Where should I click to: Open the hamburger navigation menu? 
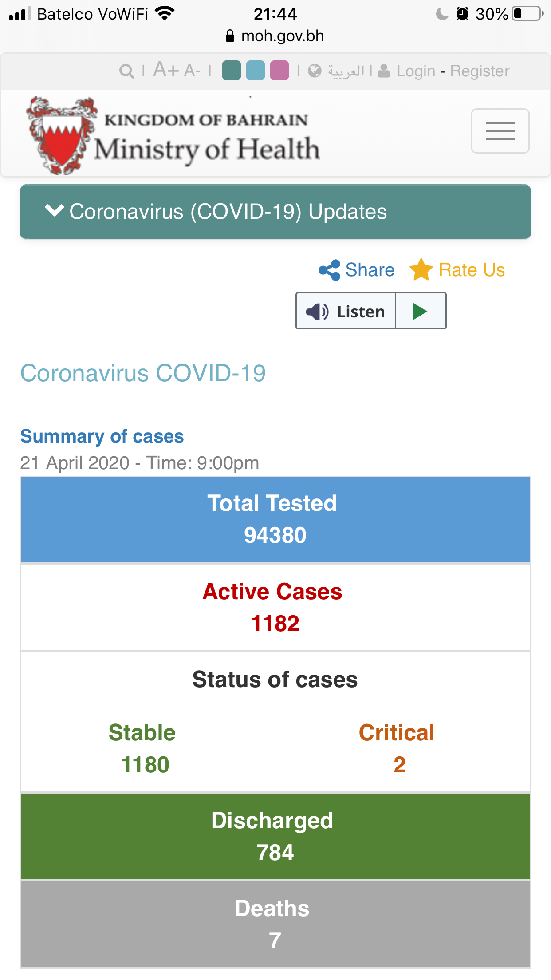[x=500, y=131]
